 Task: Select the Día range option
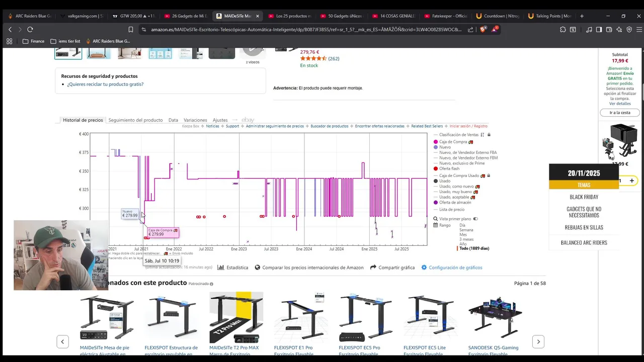click(x=462, y=225)
